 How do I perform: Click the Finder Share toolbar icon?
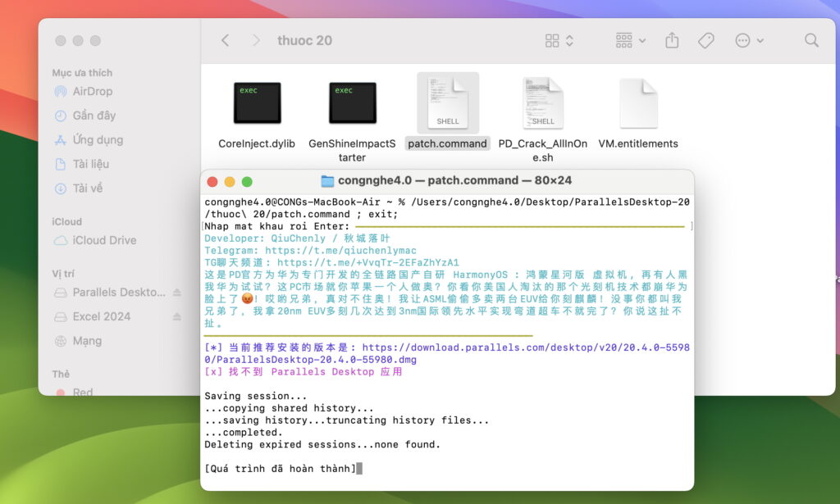pyautogui.click(x=672, y=40)
